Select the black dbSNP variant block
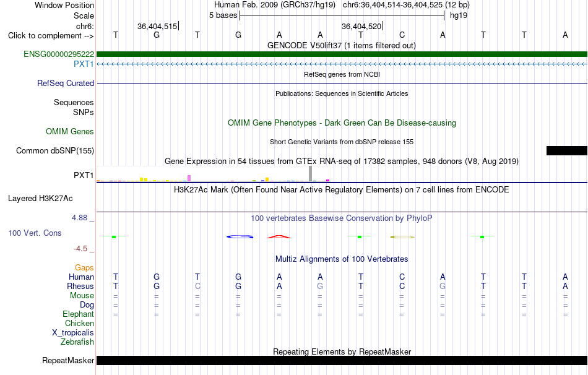Screen dimensions: 588x375 (566, 151)
